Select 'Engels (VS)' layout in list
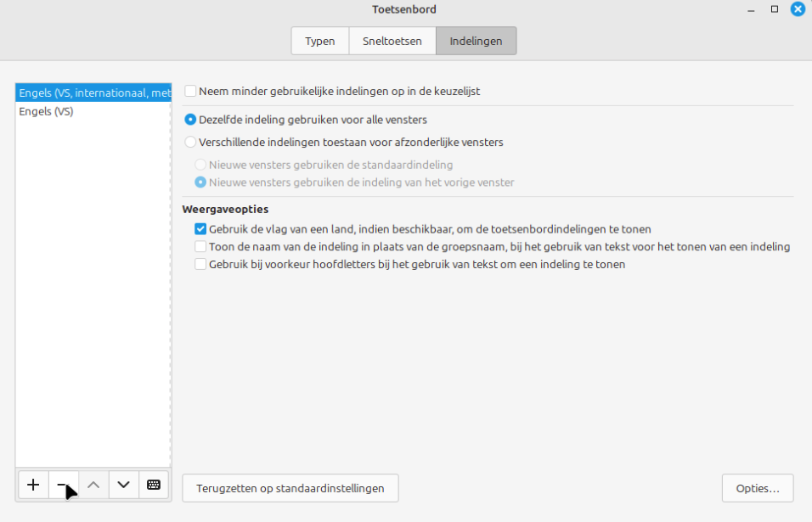The width and height of the screenshot is (812, 522). 46,111
